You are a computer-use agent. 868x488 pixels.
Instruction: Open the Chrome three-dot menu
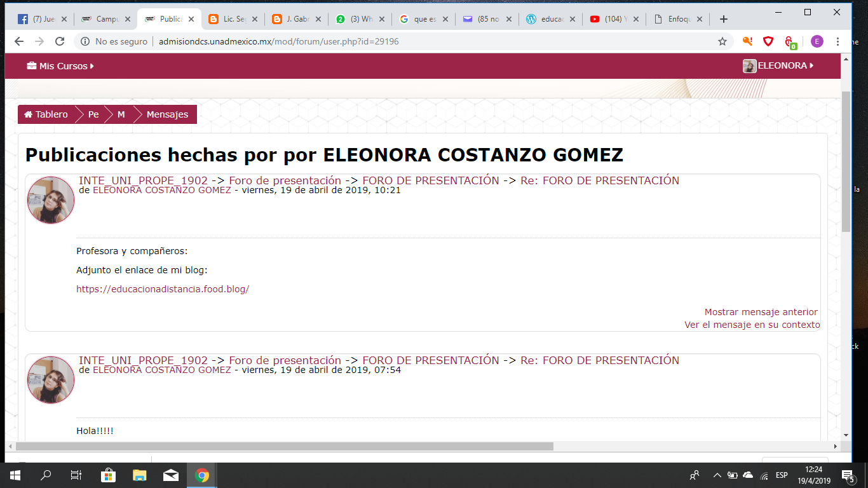(x=837, y=41)
